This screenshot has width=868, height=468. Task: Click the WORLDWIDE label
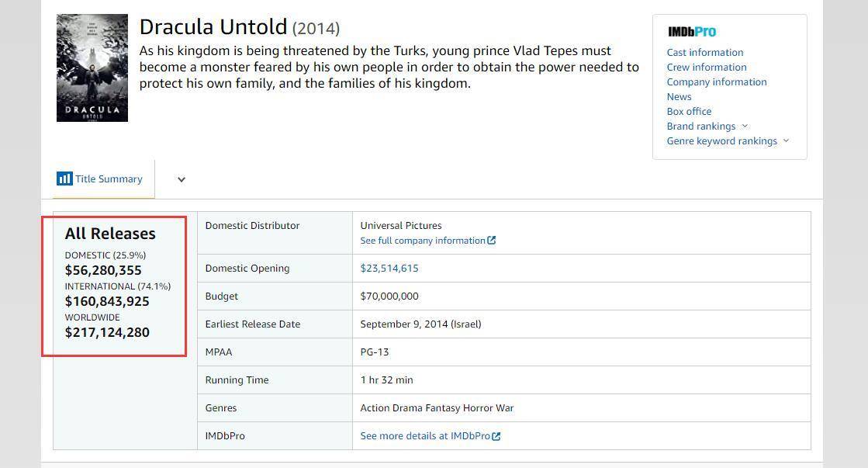[92, 317]
